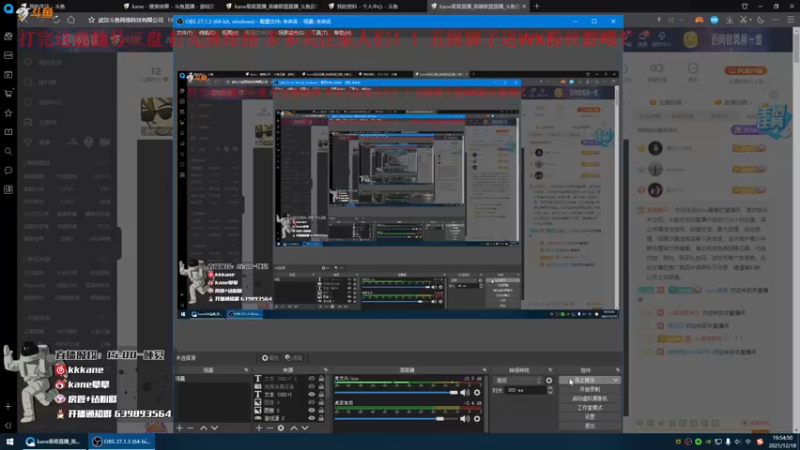Click 退出 exit button in OBS controls
This screenshot has width=800, height=450.
pyautogui.click(x=590, y=426)
